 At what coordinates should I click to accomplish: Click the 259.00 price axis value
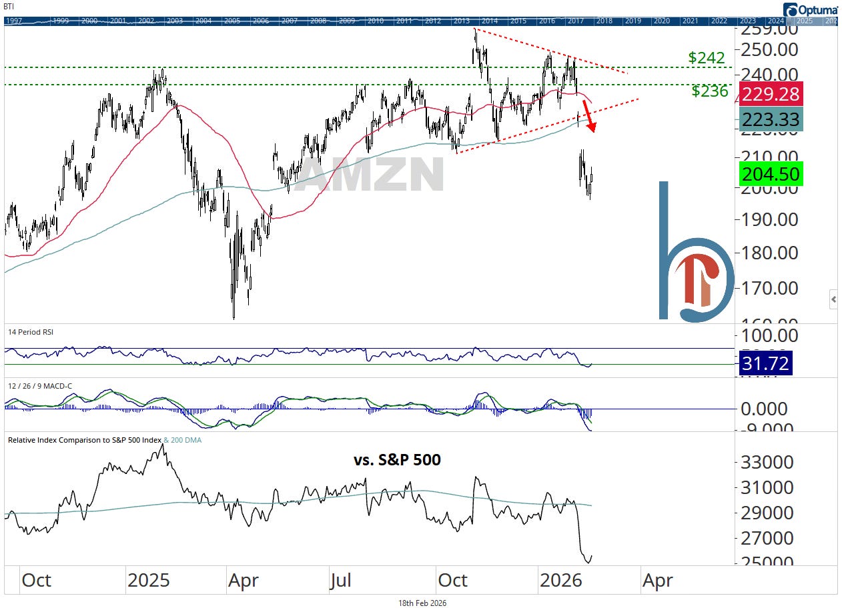point(769,29)
